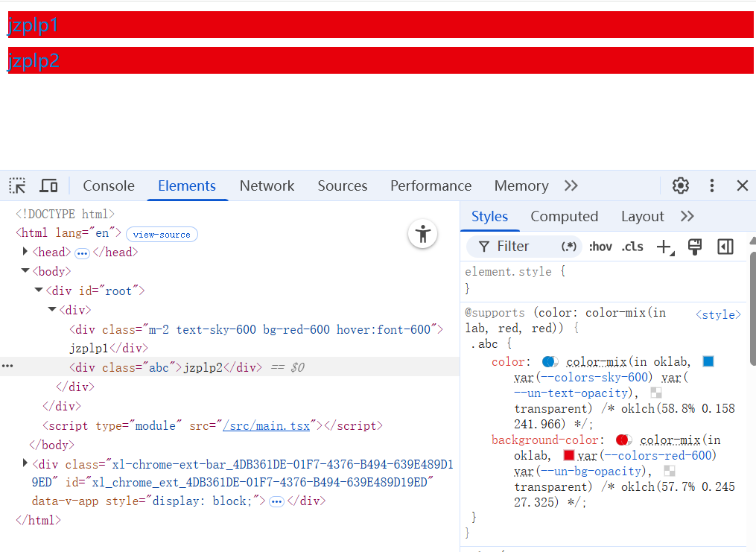This screenshot has height=552, width=756.
Task: Select the script type module node
Action: 212,425
